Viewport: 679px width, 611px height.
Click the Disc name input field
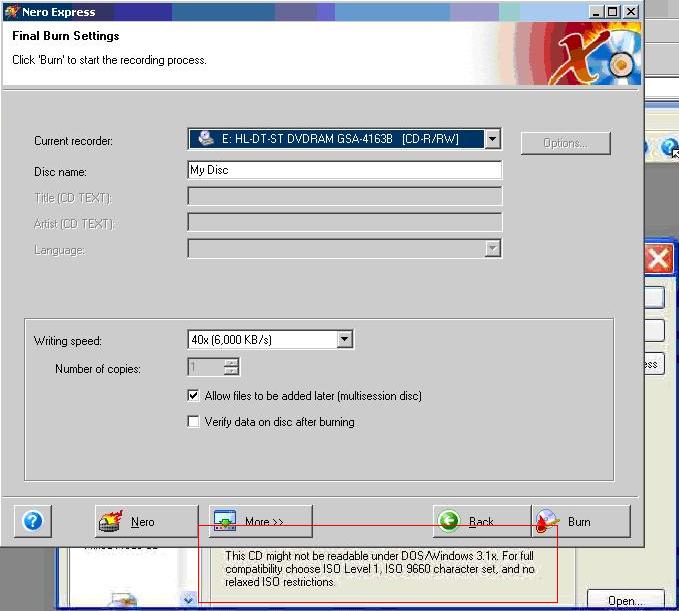click(x=345, y=170)
